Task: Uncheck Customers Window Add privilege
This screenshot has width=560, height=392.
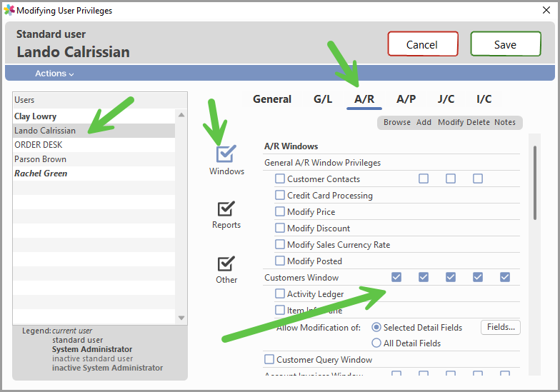Action: coord(424,277)
